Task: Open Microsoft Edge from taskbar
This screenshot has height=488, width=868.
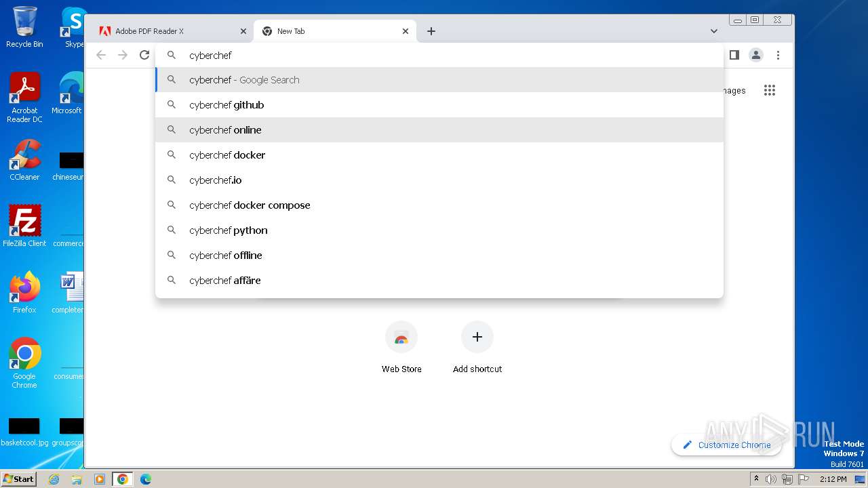Action: point(146,479)
